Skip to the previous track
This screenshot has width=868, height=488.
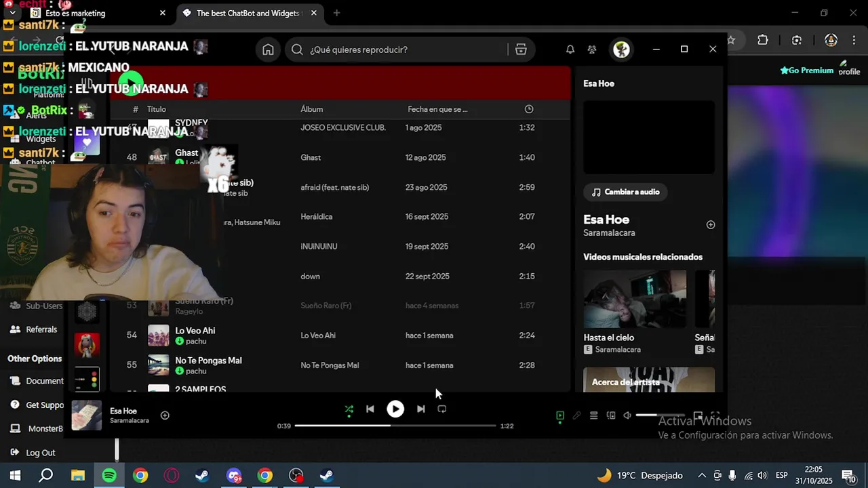(x=370, y=409)
